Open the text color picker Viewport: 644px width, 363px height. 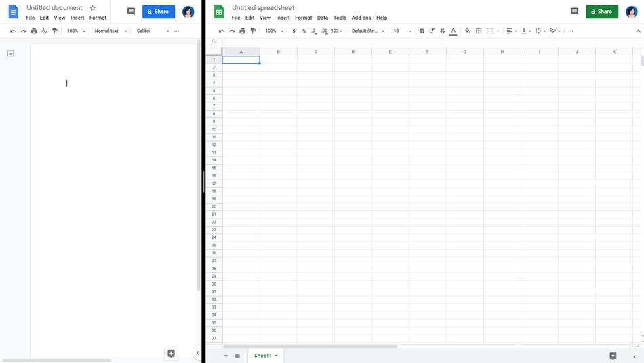[x=453, y=31]
